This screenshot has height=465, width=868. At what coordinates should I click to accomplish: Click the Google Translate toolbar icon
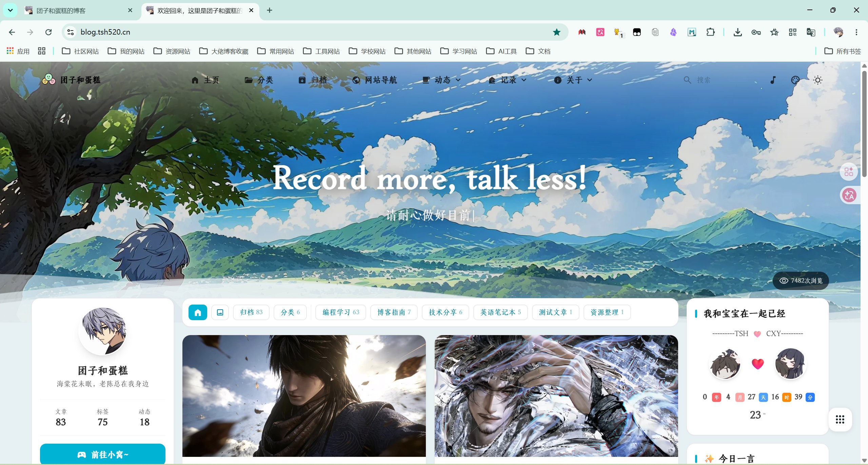coord(811,32)
